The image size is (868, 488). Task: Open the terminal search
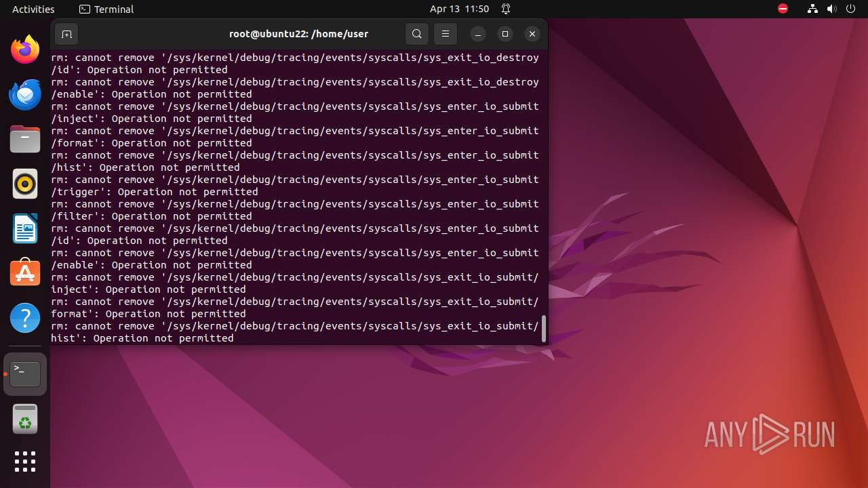tap(417, 34)
